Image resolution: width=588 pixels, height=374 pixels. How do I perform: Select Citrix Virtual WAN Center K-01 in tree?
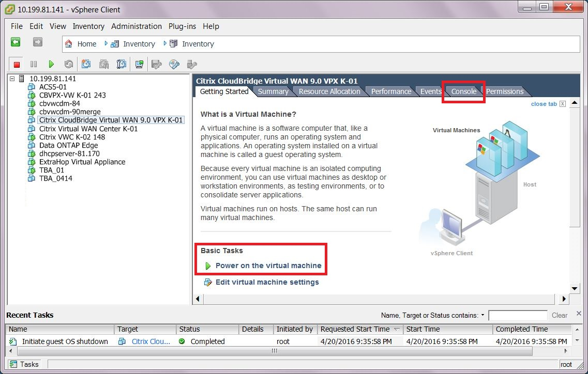(x=88, y=129)
